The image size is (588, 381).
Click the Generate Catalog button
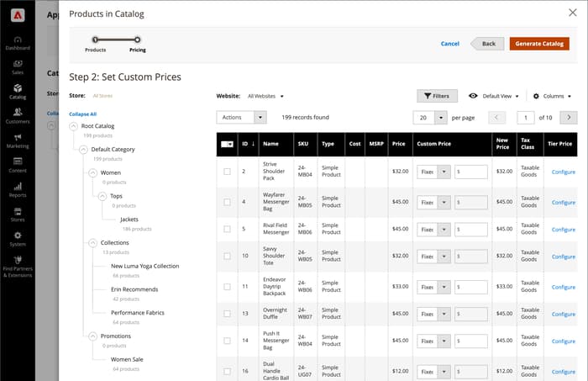click(539, 44)
